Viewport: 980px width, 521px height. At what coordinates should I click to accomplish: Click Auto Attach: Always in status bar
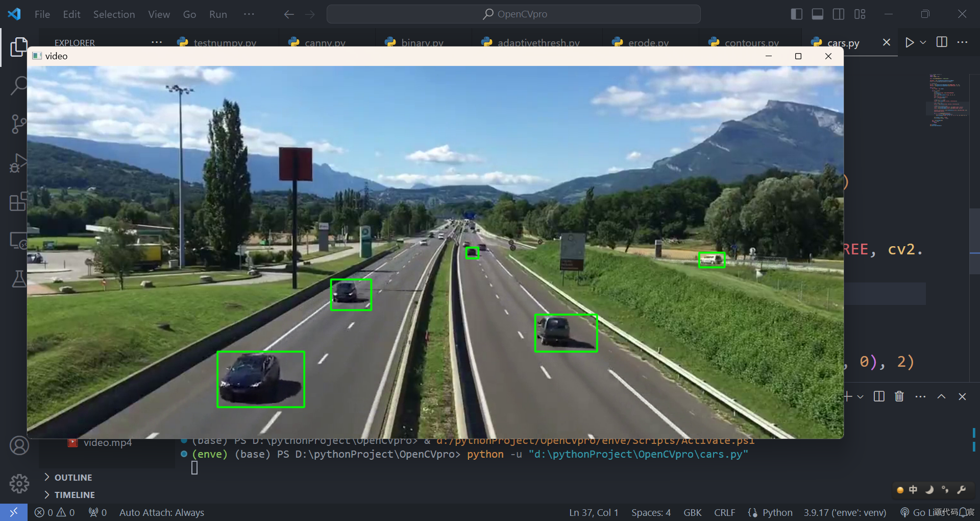162,512
